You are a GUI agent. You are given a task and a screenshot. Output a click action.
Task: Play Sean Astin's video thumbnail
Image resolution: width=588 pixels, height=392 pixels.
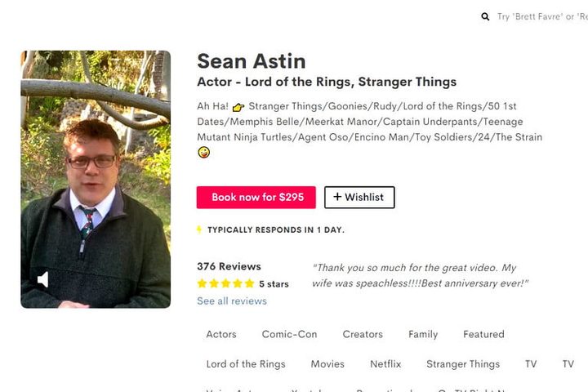96,179
